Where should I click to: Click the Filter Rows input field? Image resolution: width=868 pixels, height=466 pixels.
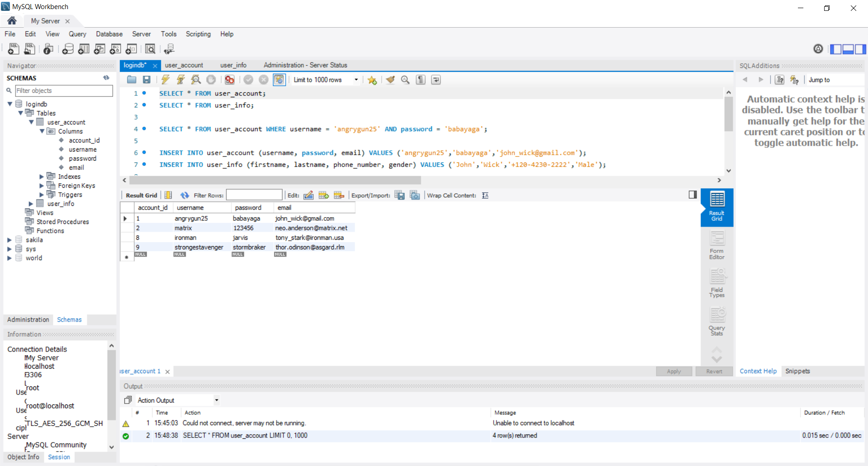point(254,195)
